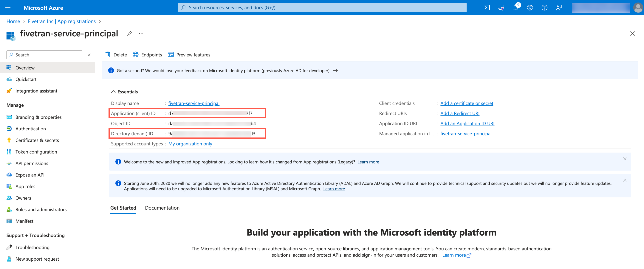Screen dimensions: 644x269
Task: Dismiss the App registrations welcome banner
Action: pyautogui.click(x=625, y=159)
